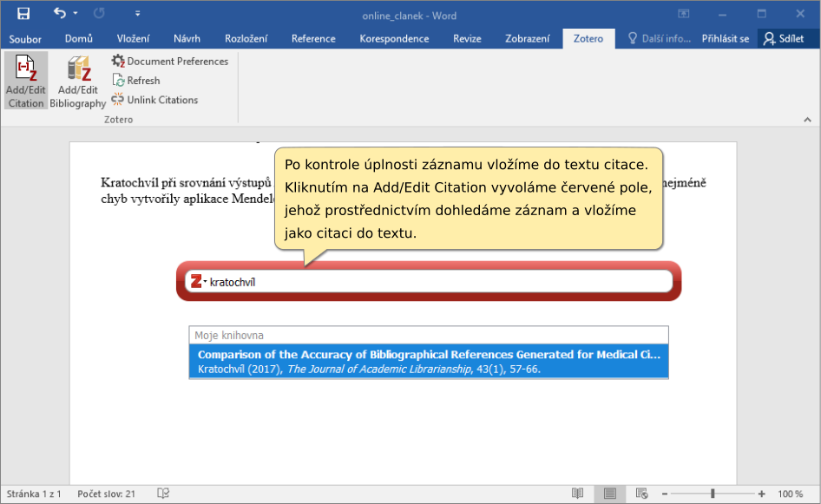Open ribbon display options icon

683,14
